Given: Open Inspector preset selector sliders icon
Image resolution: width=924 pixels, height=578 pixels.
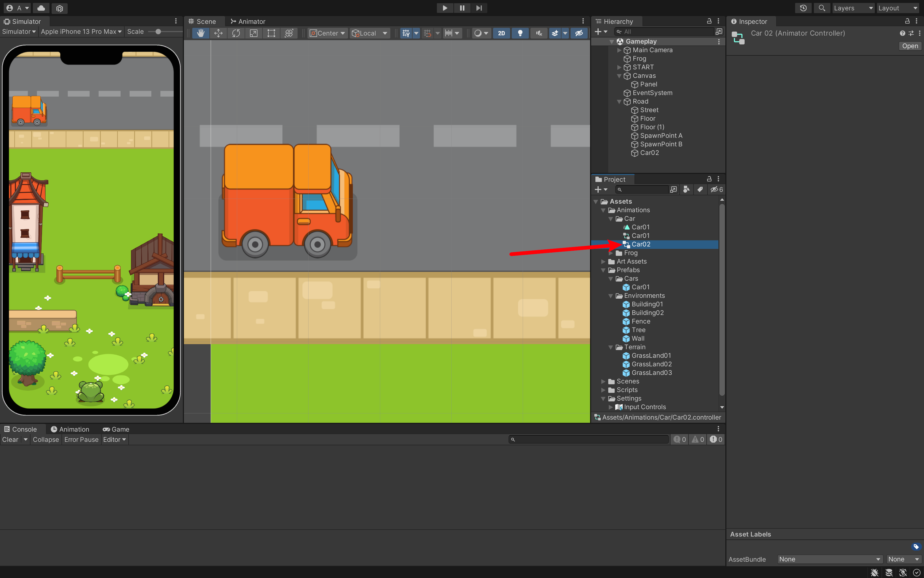Looking at the screenshot, I should click(911, 33).
